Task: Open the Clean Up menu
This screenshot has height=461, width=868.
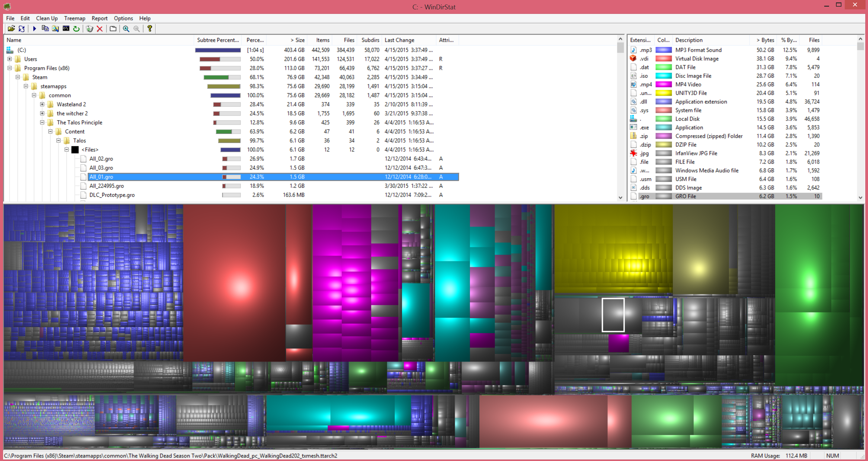Action: (46, 18)
